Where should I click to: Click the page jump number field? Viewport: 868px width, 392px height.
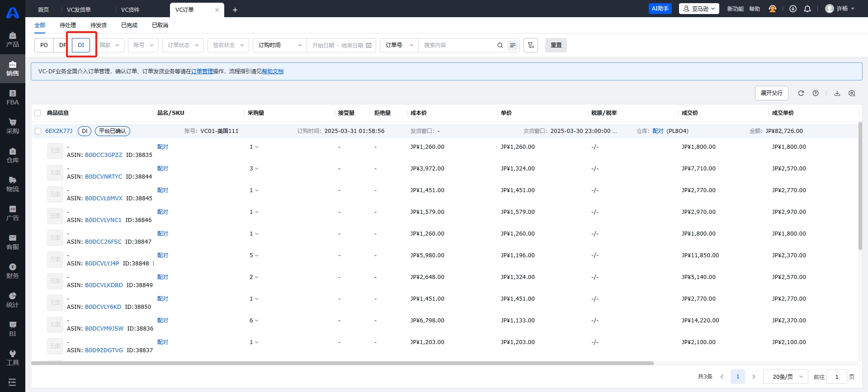(x=837, y=377)
